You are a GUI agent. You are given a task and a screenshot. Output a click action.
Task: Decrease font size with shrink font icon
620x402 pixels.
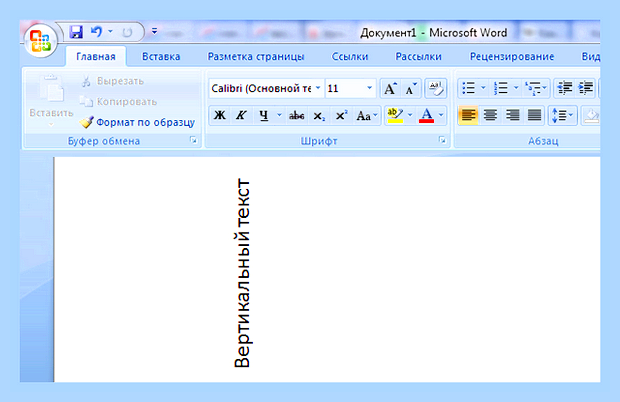click(410, 89)
